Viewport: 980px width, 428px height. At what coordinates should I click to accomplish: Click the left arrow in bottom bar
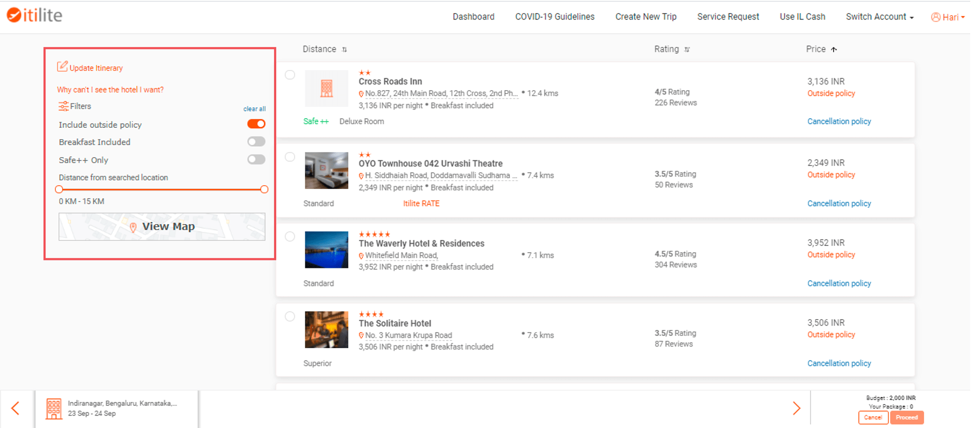16,408
